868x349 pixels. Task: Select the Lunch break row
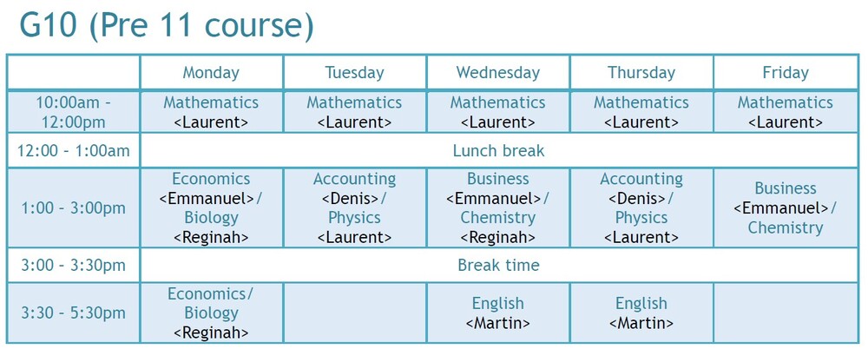pyautogui.click(x=498, y=151)
